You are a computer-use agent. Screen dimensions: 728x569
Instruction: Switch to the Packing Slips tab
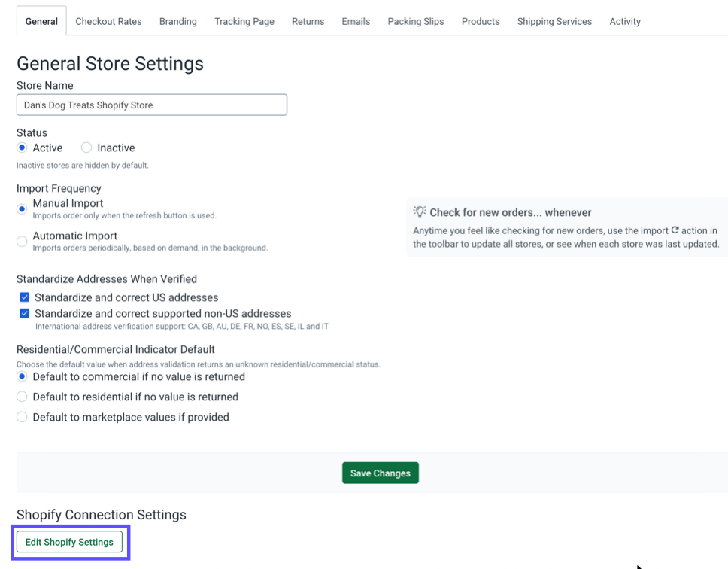[x=415, y=21]
